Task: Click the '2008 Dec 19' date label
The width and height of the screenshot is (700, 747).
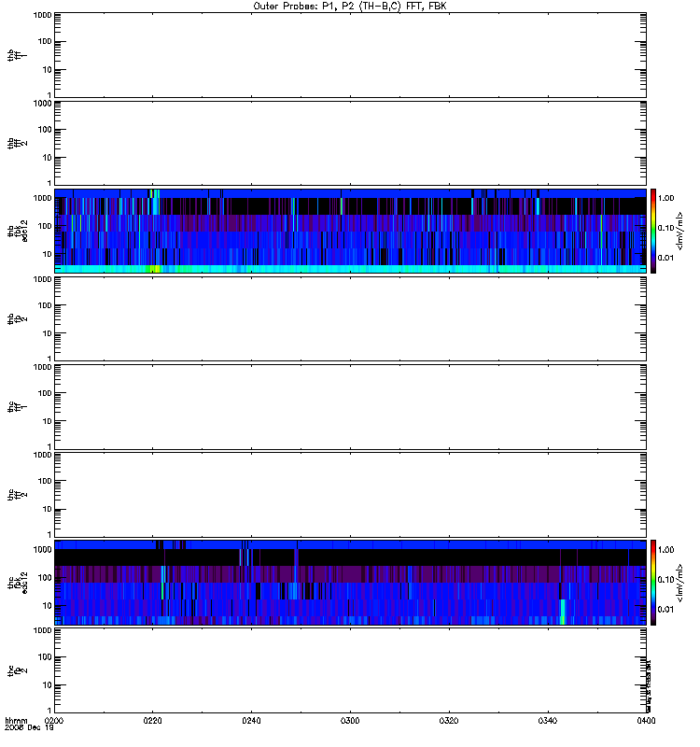Action: (x=29, y=727)
